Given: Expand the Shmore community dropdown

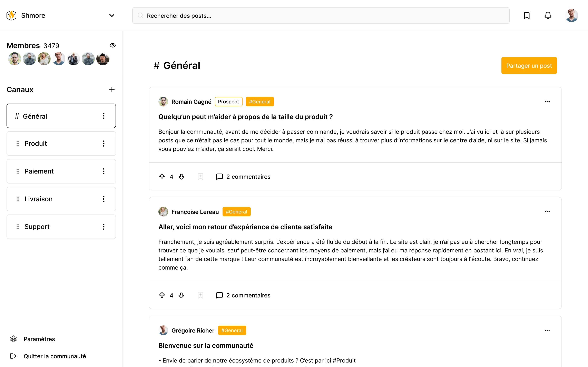Looking at the screenshot, I should pos(112,15).
